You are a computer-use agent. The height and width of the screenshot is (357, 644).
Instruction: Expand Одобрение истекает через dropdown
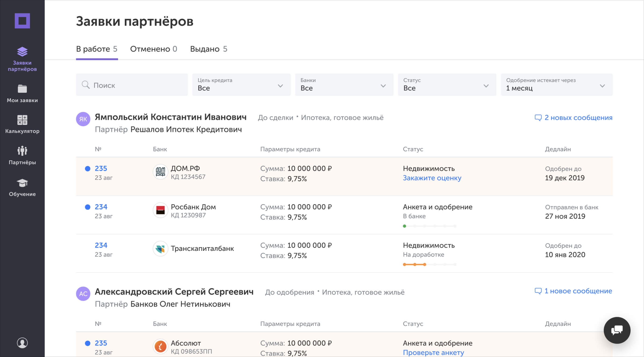(557, 85)
